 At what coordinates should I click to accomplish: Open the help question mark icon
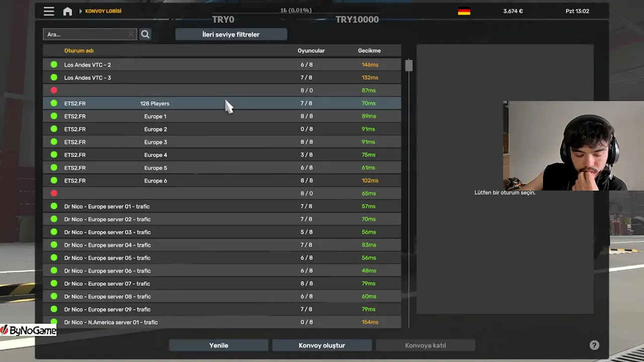click(x=594, y=345)
